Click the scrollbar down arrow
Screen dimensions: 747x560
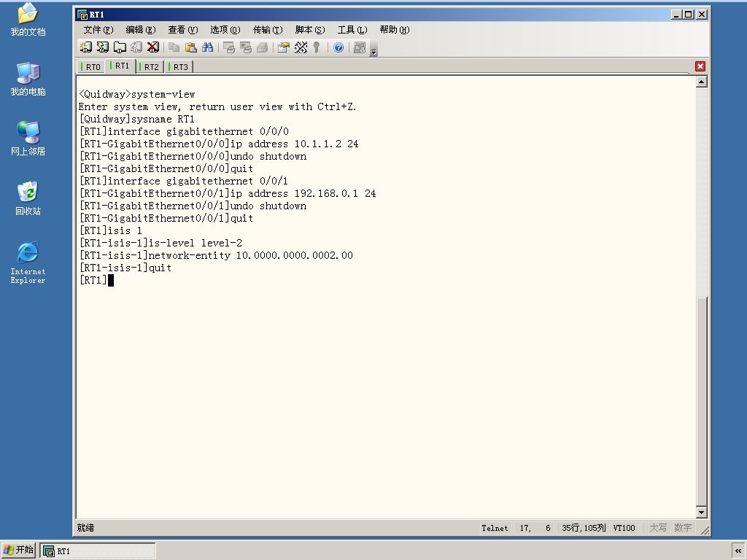[x=701, y=513]
